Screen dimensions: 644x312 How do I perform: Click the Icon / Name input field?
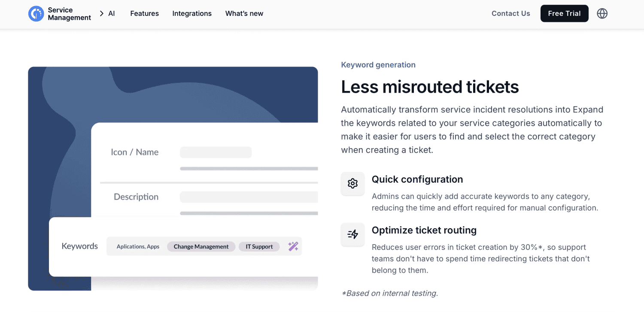216,152
